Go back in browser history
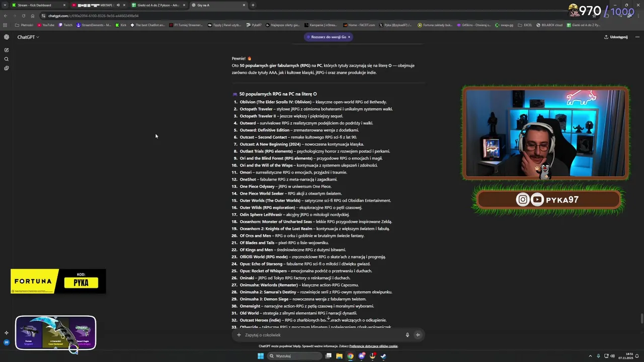The height and width of the screenshot is (362, 644). 6,16
